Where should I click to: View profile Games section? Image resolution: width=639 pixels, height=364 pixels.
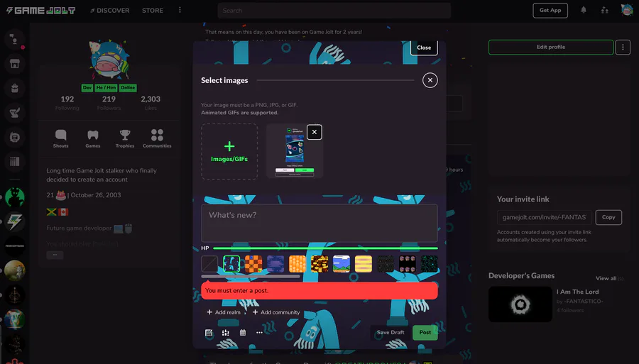pos(93,138)
